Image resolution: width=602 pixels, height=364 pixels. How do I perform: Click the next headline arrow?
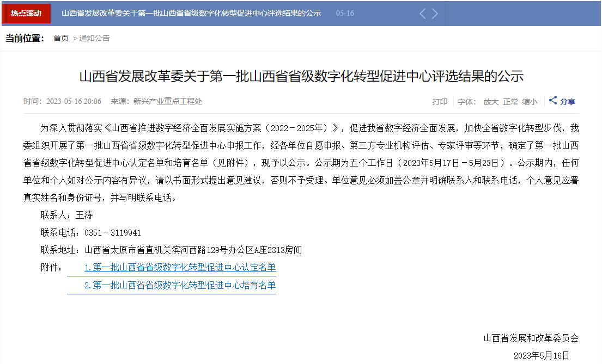pos(435,14)
